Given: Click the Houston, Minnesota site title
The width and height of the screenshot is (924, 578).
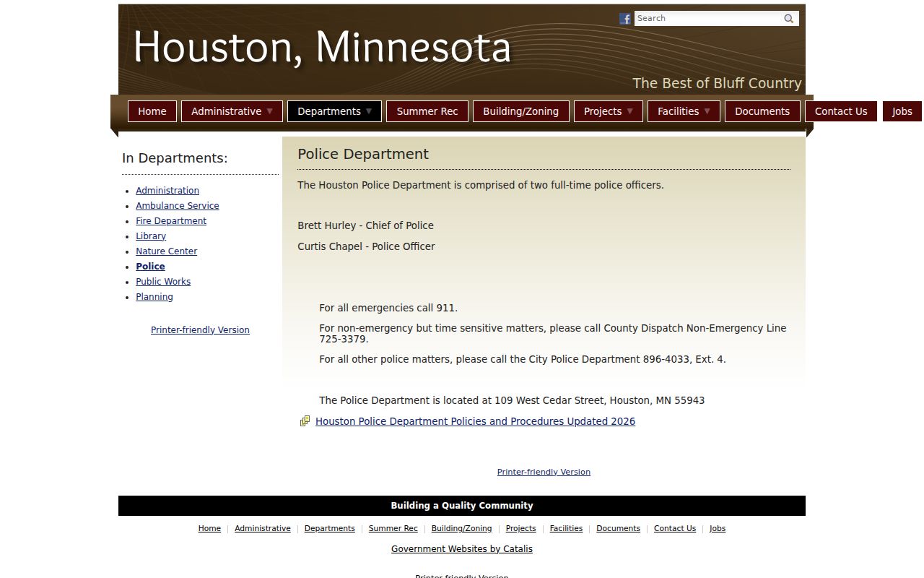Looking at the screenshot, I should point(322,48).
